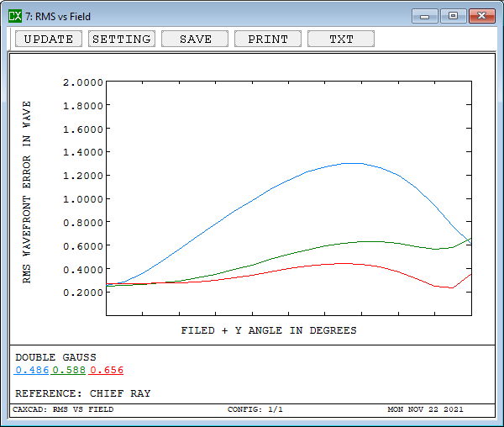Click the RMS WAVEFRONT ERROR IN WAVE axis label
Viewport: 504px width, 427px height.
pos(27,192)
